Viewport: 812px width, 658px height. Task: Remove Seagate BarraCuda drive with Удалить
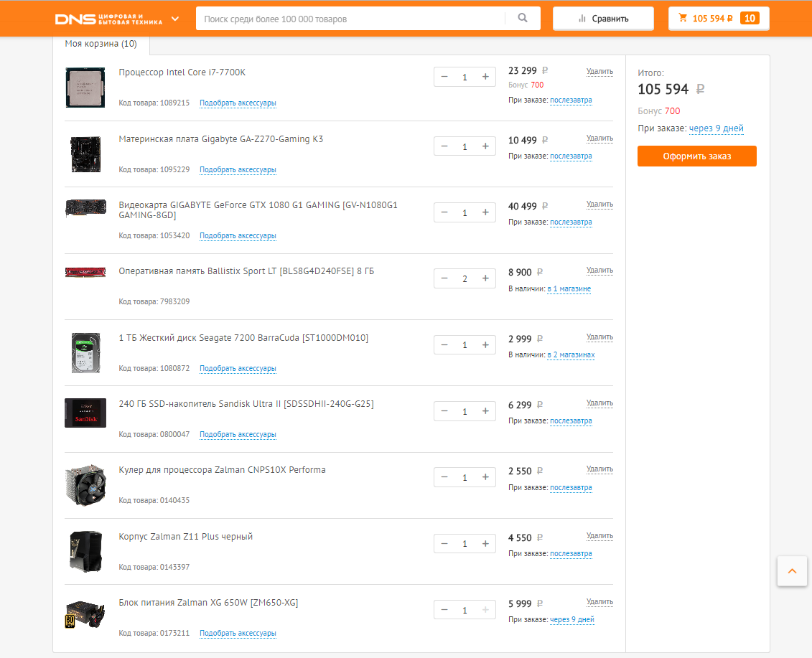[599, 337]
